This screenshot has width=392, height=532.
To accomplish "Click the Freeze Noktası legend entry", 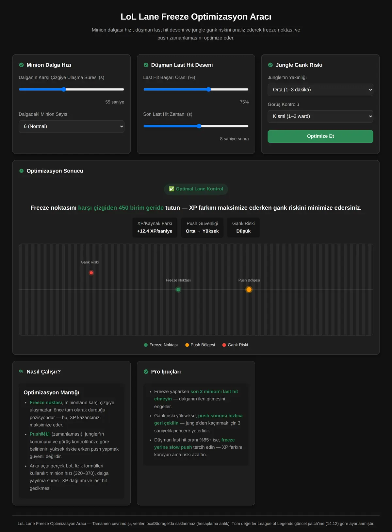I will click(x=161, y=345).
